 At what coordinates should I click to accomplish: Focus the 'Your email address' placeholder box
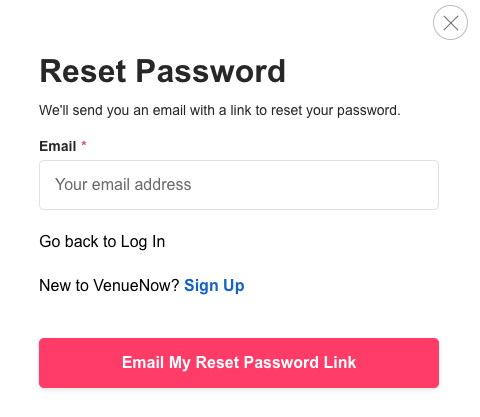239,185
